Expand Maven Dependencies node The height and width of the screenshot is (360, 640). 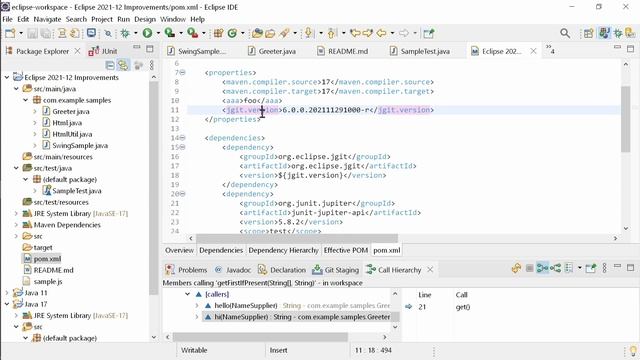tap(16, 225)
